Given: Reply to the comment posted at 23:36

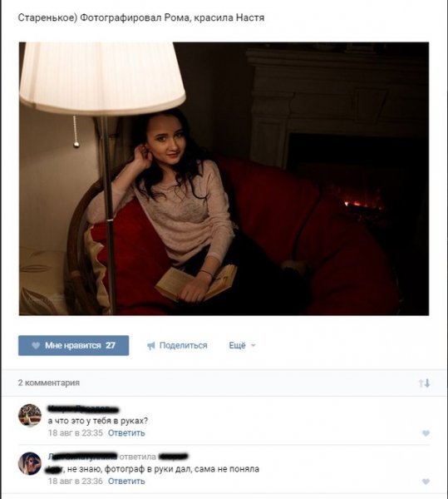Looking at the screenshot, I should pos(126,481).
